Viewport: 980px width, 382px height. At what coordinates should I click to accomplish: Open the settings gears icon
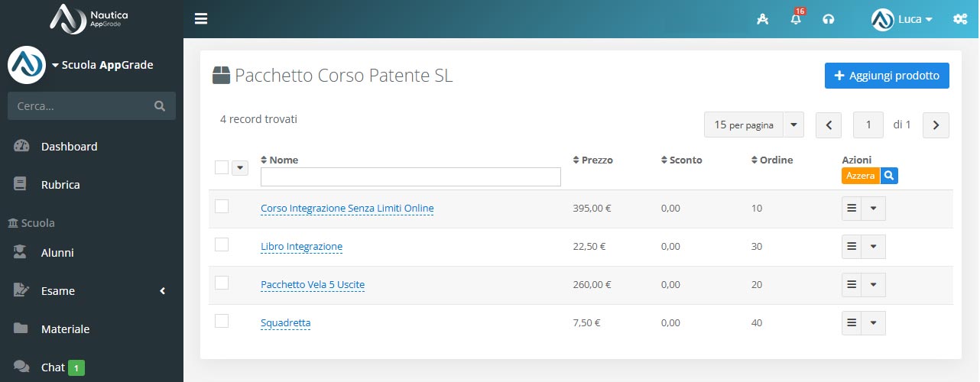tap(960, 19)
